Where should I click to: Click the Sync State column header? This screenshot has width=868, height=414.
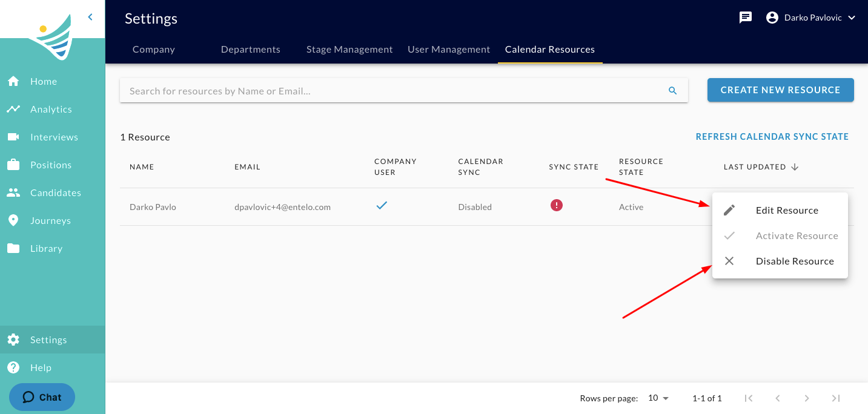click(x=574, y=167)
